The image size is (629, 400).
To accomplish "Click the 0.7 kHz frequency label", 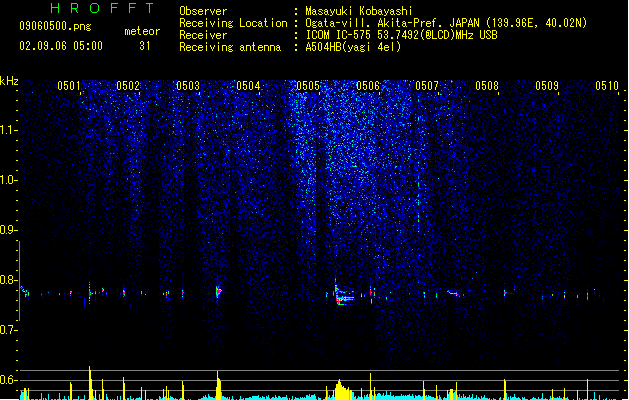I will pyautogui.click(x=8, y=330).
